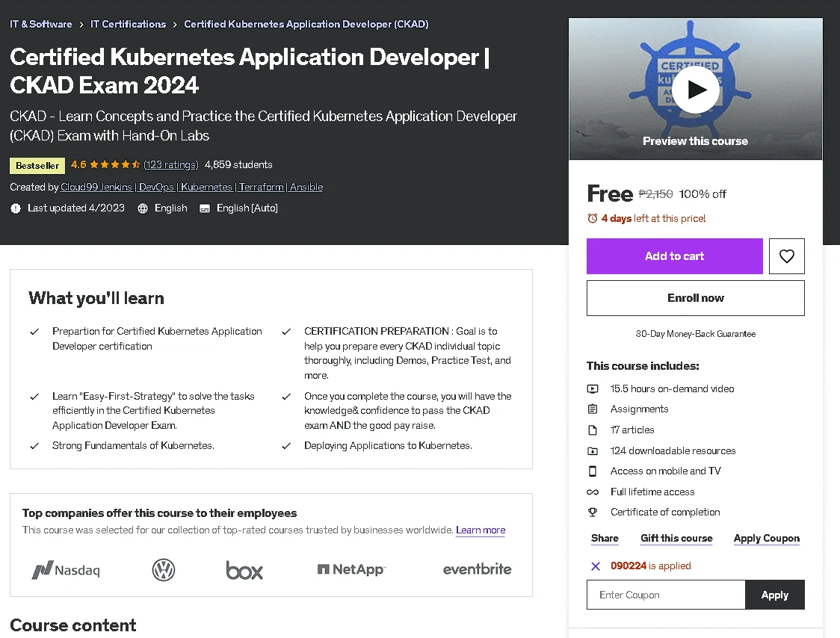Click the Assignments clipboard icon
This screenshot has width=840, height=638.
click(x=593, y=409)
